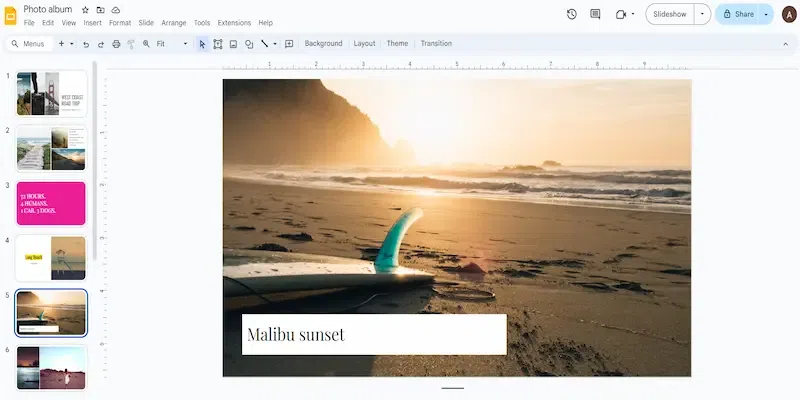Select slide 5 Malibu sunset thumbnail
The height and width of the screenshot is (400, 800).
click(x=51, y=313)
